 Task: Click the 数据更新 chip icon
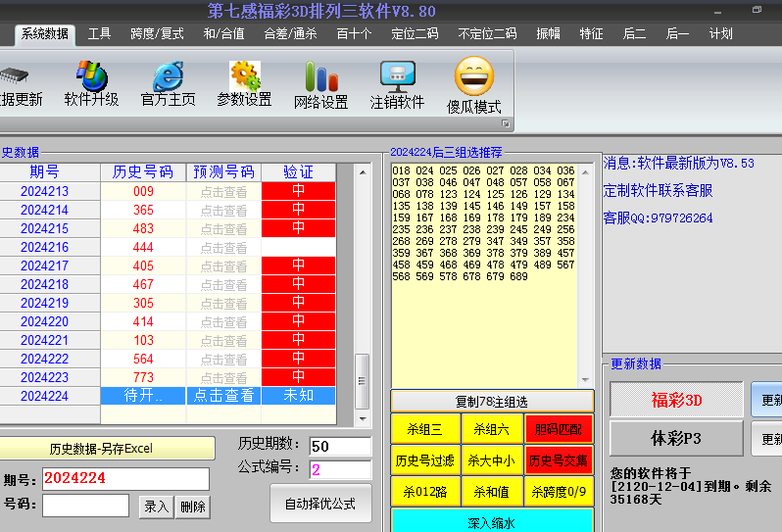19,85
